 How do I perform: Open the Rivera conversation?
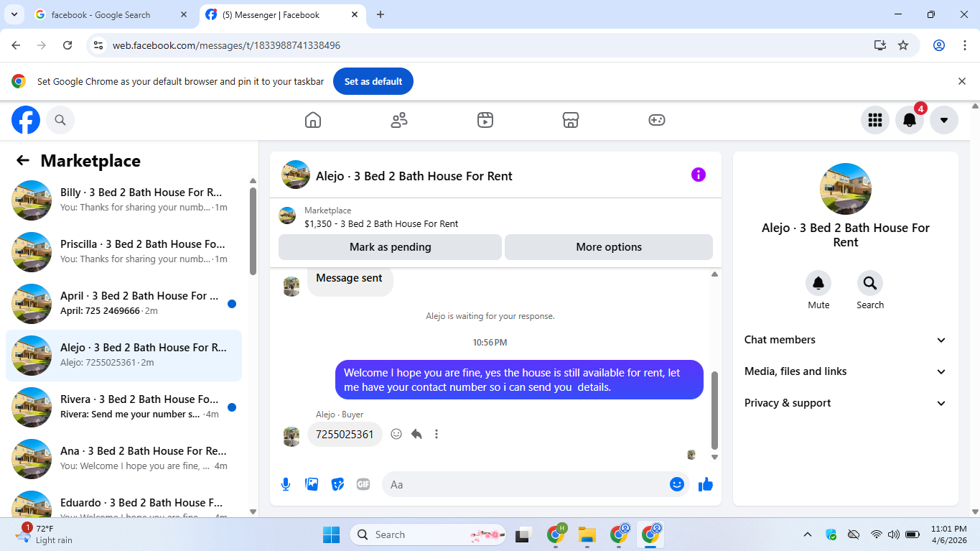[123, 407]
